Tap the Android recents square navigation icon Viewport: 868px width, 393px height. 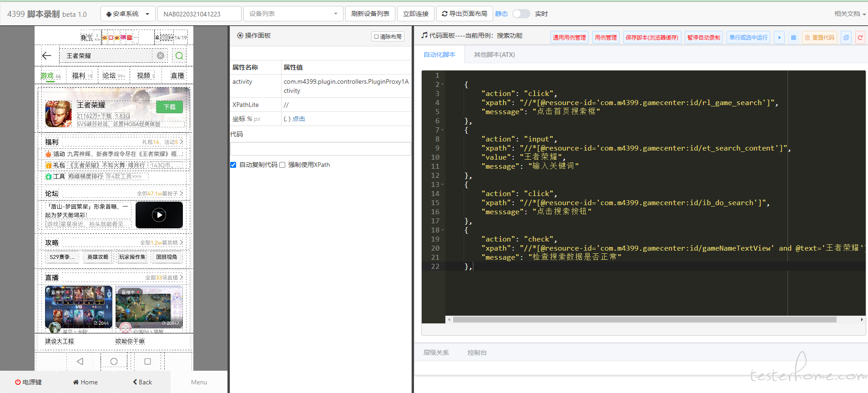[147, 361]
